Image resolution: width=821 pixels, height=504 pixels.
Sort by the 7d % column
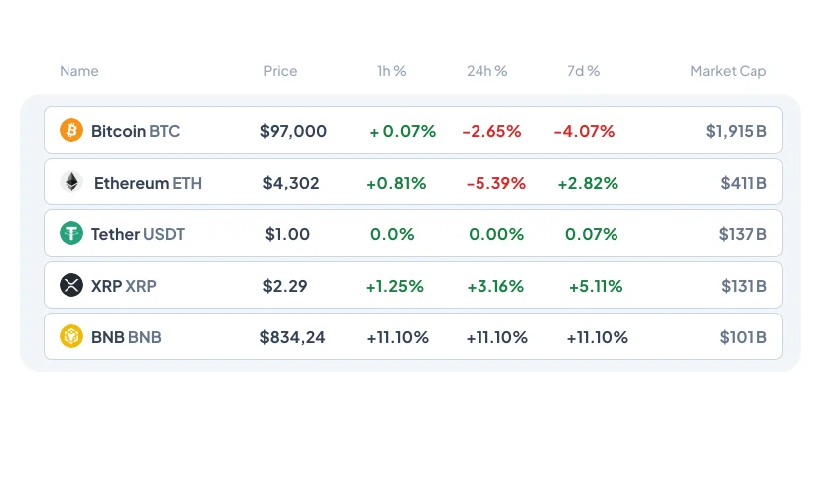pos(583,71)
